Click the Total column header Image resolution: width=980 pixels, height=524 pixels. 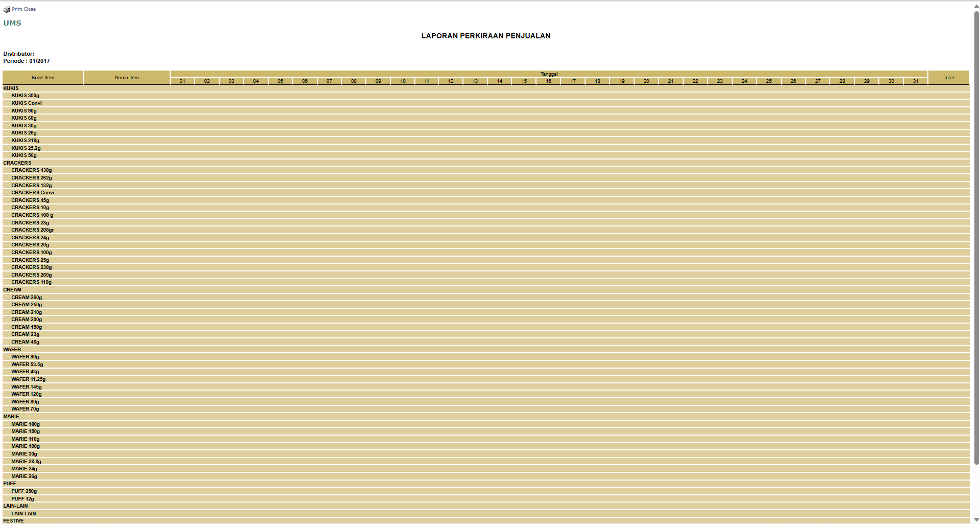[x=948, y=78]
